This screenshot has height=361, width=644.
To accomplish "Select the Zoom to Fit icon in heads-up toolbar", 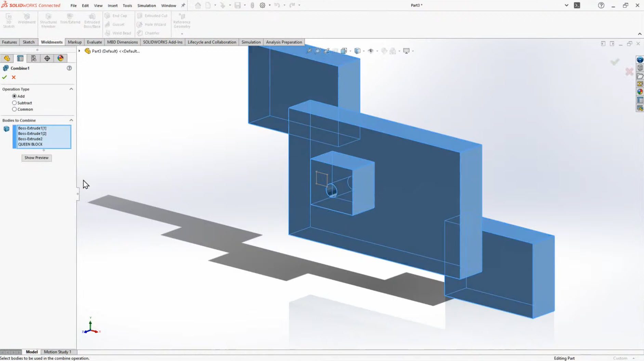I will [x=310, y=51].
